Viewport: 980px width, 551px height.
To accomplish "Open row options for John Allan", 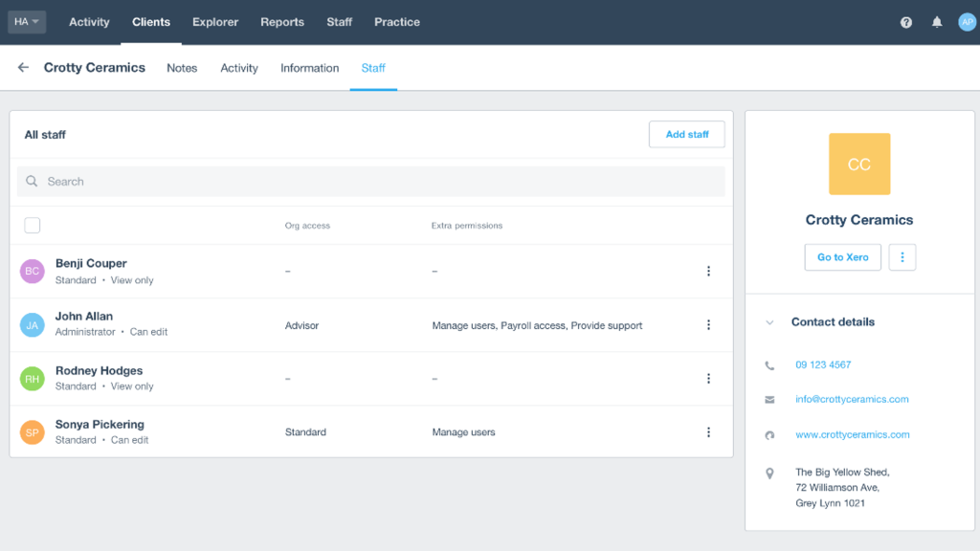I will click(708, 325).
